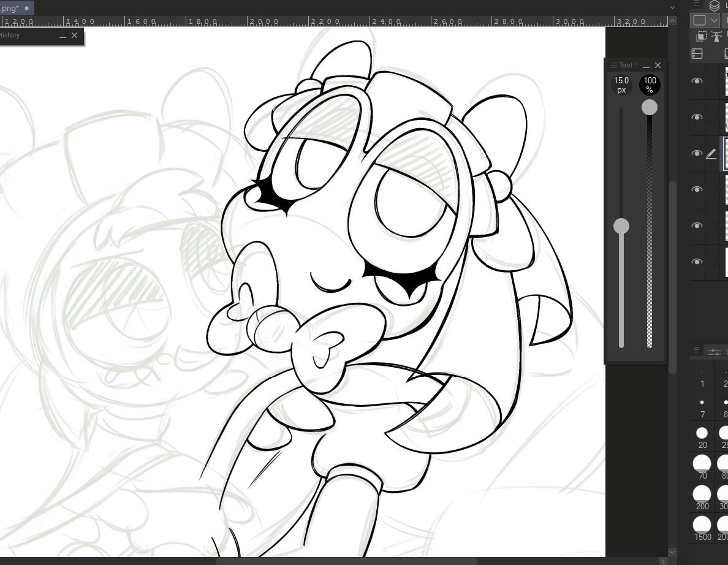Click the opacity slider handle

click(x=650, y=108)
